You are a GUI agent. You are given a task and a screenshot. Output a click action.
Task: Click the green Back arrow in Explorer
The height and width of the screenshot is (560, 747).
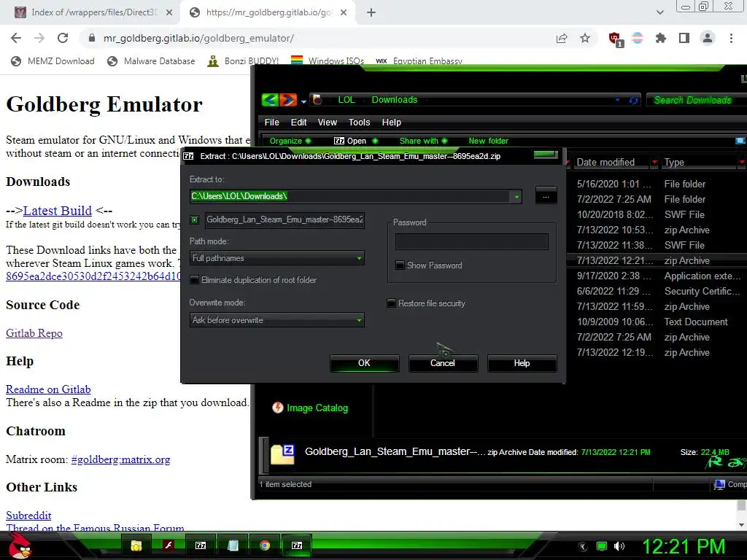click(x=270, y=99)
